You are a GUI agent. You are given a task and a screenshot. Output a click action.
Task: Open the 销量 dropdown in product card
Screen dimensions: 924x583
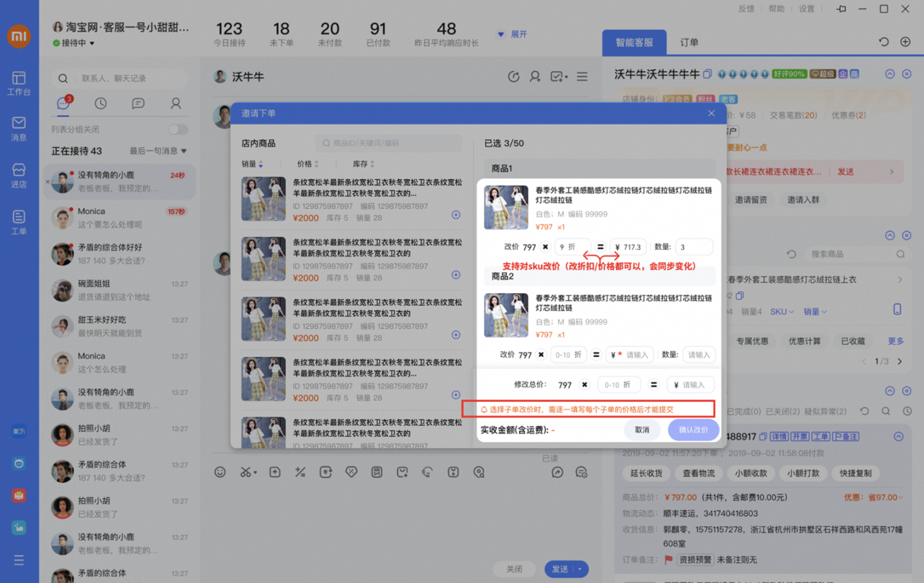tap(815, 312)
